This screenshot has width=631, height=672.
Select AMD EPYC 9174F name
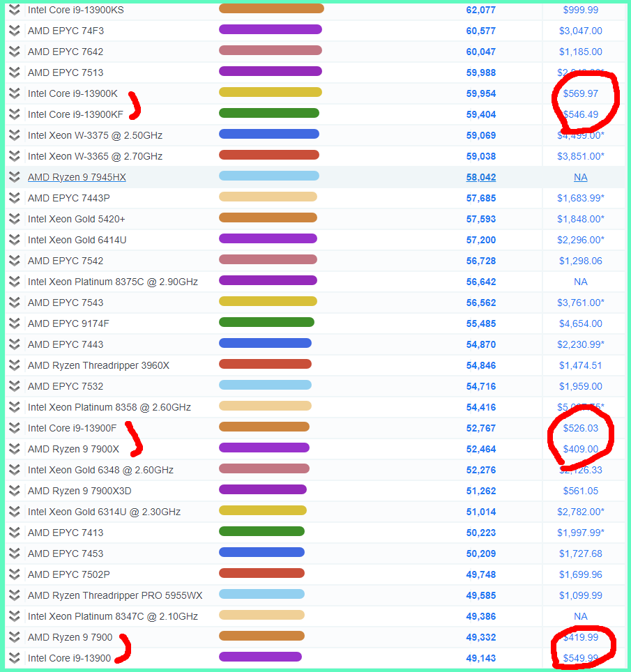68,323
